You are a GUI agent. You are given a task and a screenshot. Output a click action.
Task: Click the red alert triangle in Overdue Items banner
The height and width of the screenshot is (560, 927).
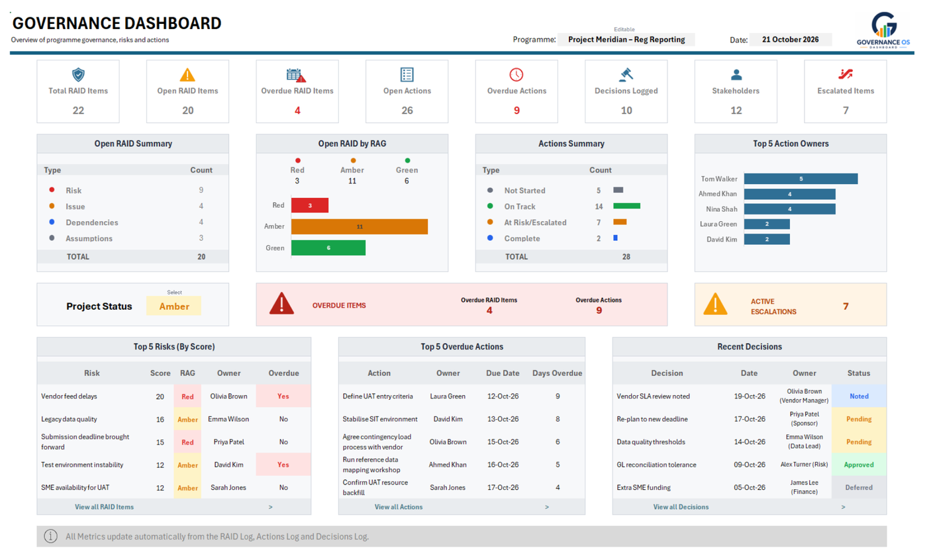[282, 304]
